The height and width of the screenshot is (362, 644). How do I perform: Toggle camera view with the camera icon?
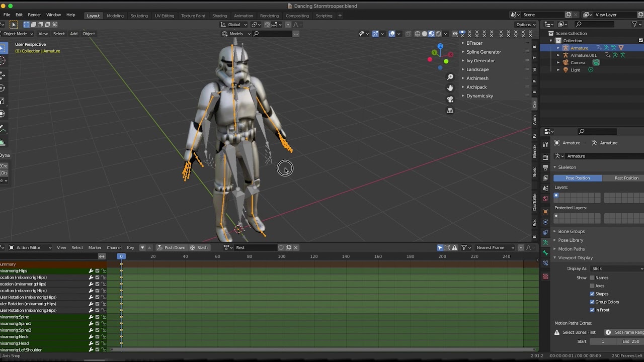point(450,99)
